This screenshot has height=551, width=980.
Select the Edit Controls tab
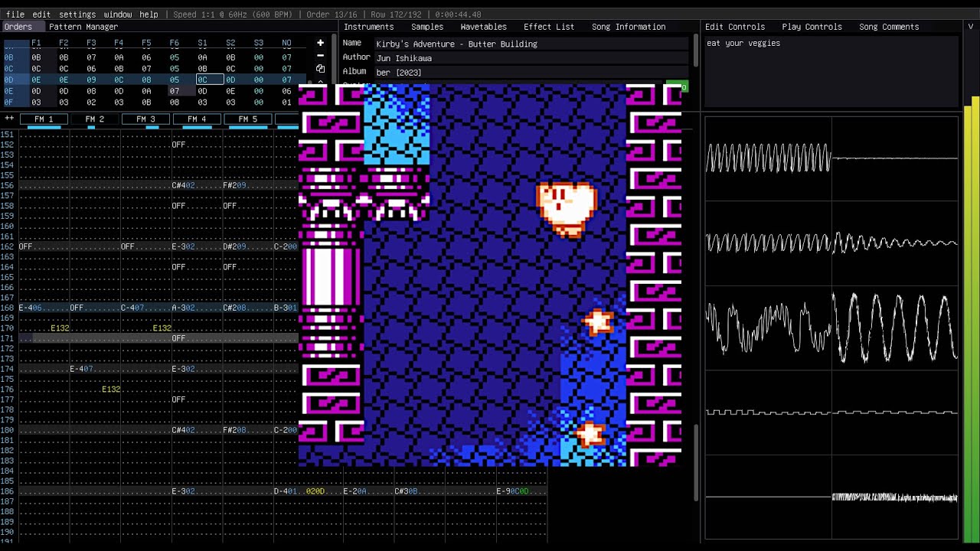point(735,27)
